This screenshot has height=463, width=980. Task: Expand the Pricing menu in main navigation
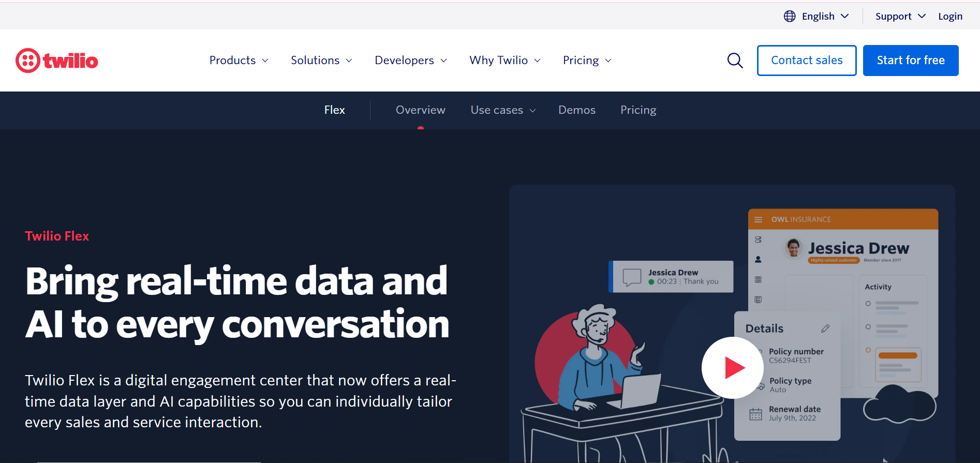pyautogui.click(x=587, y=61)
